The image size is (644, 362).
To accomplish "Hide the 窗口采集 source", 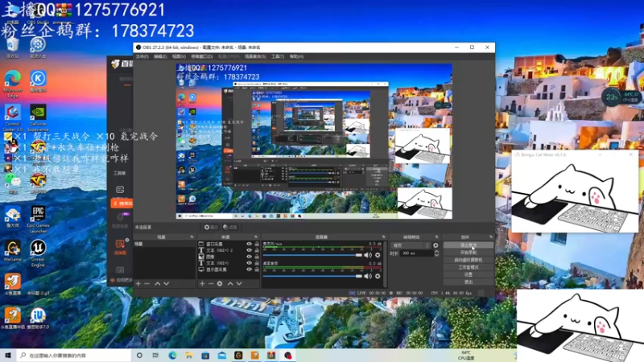I will tap(250, 244).
